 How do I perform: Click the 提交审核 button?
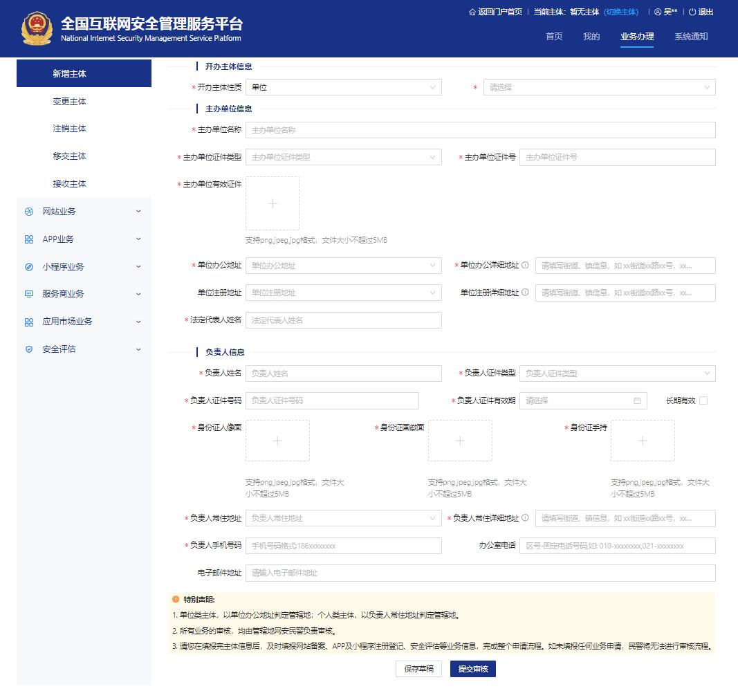472,669
